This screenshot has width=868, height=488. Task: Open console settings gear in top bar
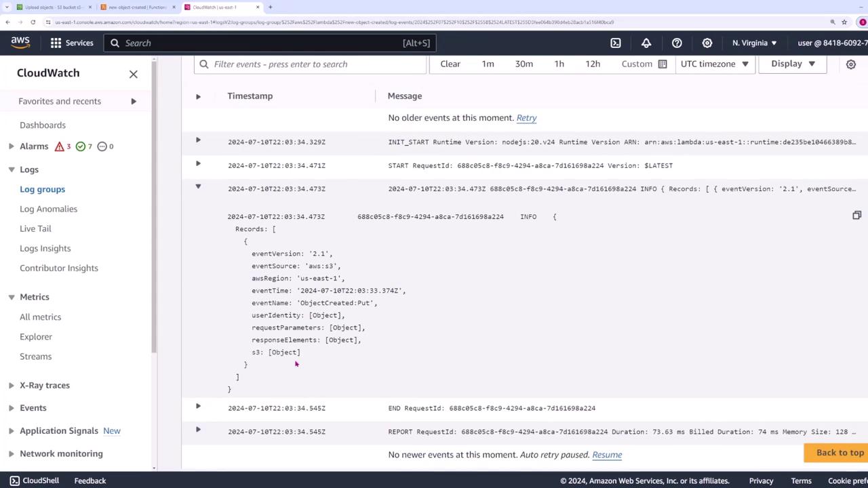pos(707,43)
